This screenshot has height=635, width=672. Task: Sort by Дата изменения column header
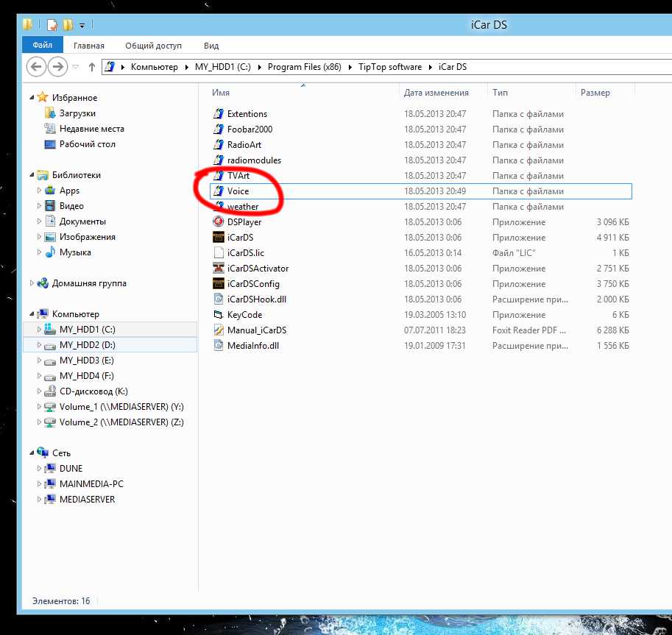click(x=436, y=93)
